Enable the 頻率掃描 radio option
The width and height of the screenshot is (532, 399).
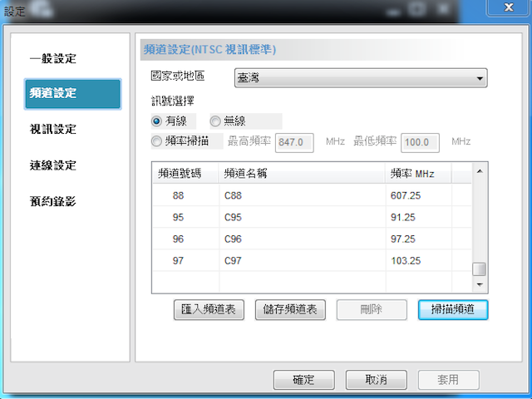click(x=156, y=142)
